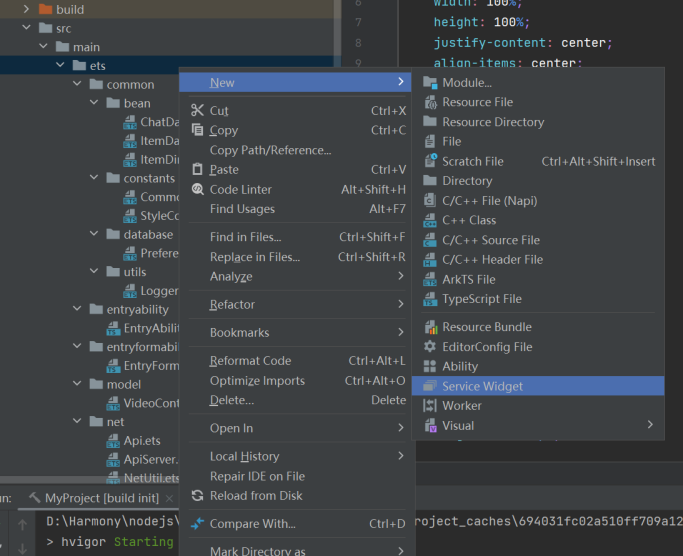This screenshot has width=683, height=556.
Task: Click the C/C++ Header File icon
Action: pyautogui.click(x=430, y=259)
